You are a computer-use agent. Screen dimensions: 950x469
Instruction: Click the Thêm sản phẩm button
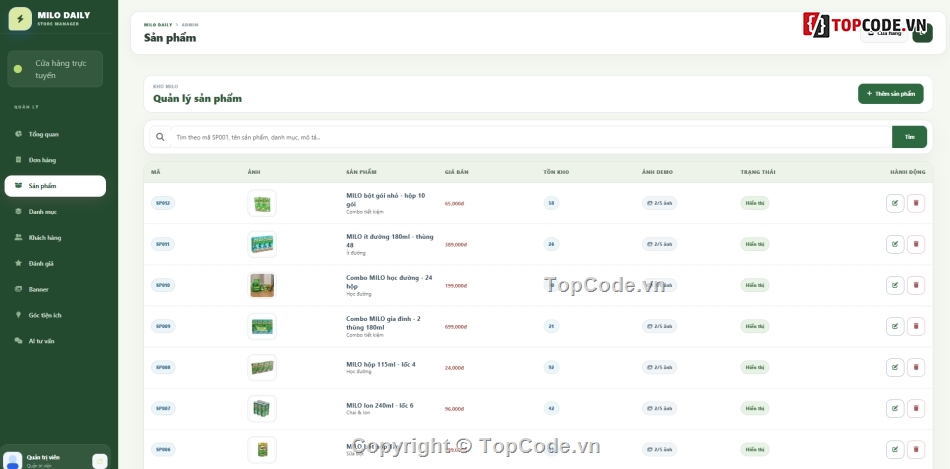[891, 94]
